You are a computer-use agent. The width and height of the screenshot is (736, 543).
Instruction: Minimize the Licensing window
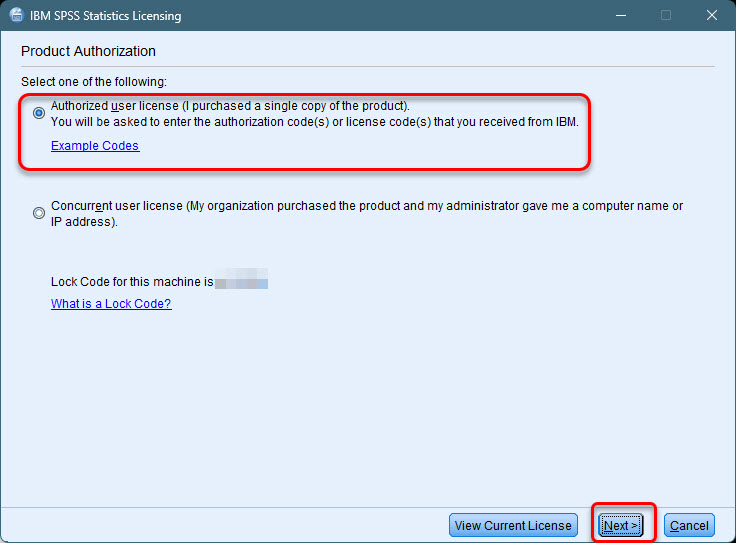pos(621,15)
